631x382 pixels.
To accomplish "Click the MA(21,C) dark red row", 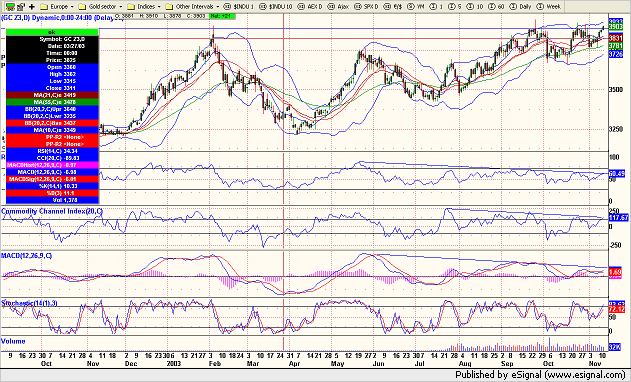I will coord(52,95).
